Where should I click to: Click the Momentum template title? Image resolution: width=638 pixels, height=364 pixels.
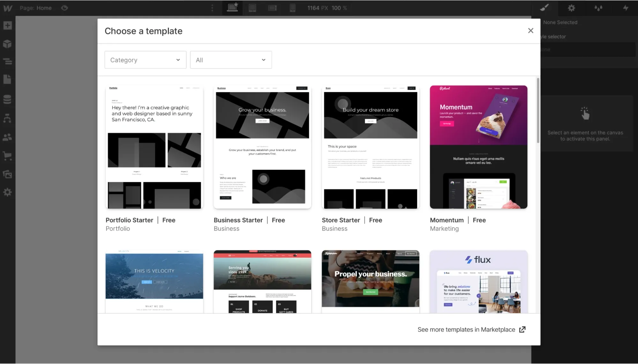tap(447, 220)
